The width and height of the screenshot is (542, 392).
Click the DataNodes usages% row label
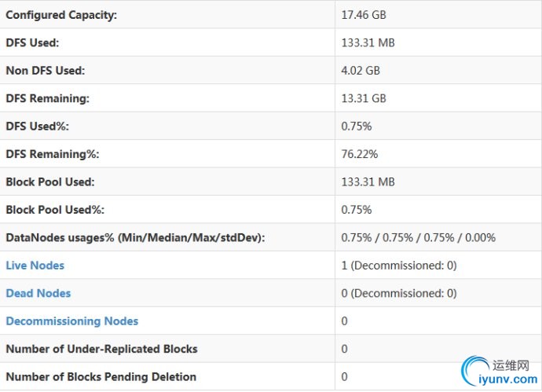click(x=135, y=238)
